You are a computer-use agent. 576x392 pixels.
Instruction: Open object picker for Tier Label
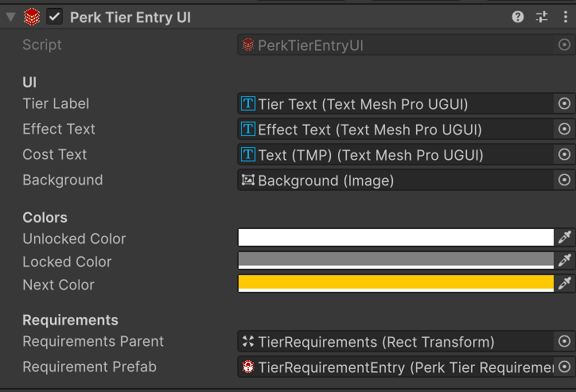tap(564, 103)
